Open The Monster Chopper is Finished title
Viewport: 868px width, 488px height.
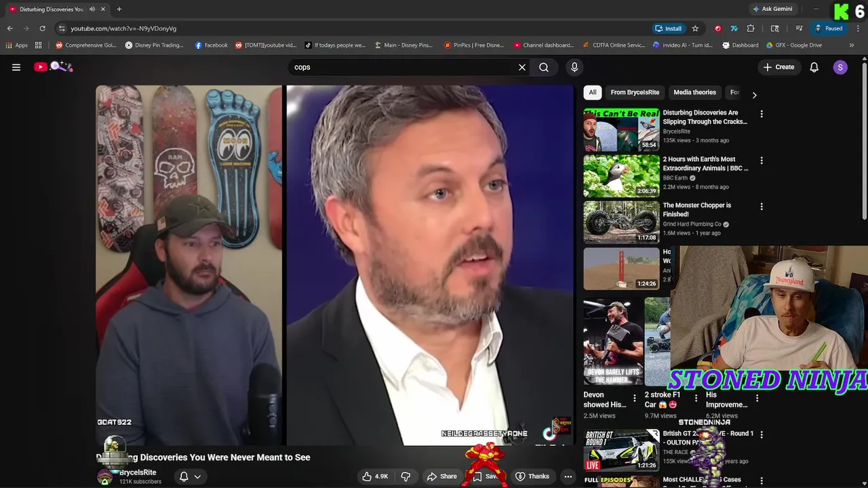696,209
